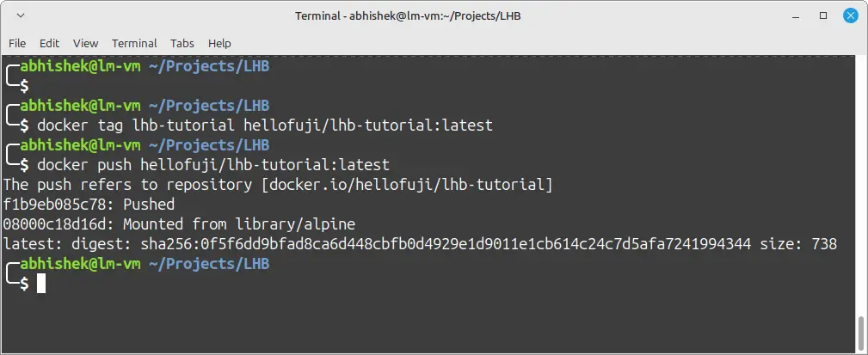Open the Tabs menu
Image resolution: width=868 pixels, height=355 pixels.
(x=182, y=43)
